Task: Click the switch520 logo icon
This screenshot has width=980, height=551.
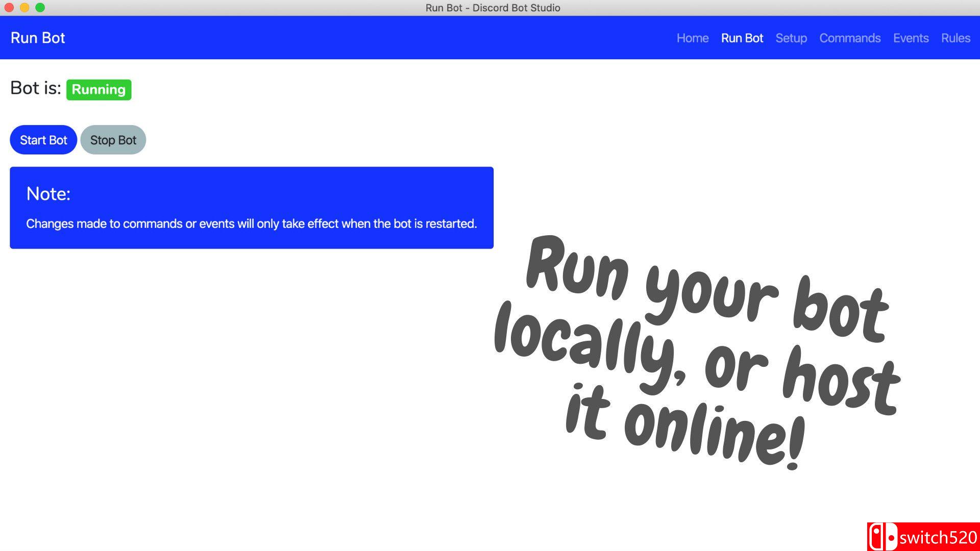Action: tap(883, 537)
